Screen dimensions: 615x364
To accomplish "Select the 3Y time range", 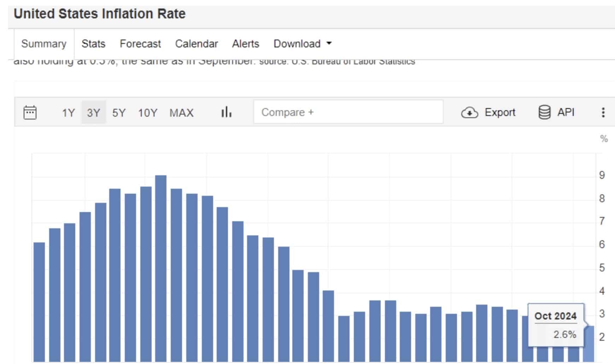I will point(94,113).
